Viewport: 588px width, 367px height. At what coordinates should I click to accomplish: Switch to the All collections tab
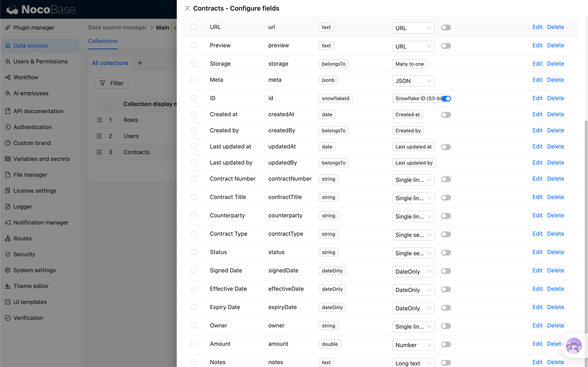tap(110, 63)
